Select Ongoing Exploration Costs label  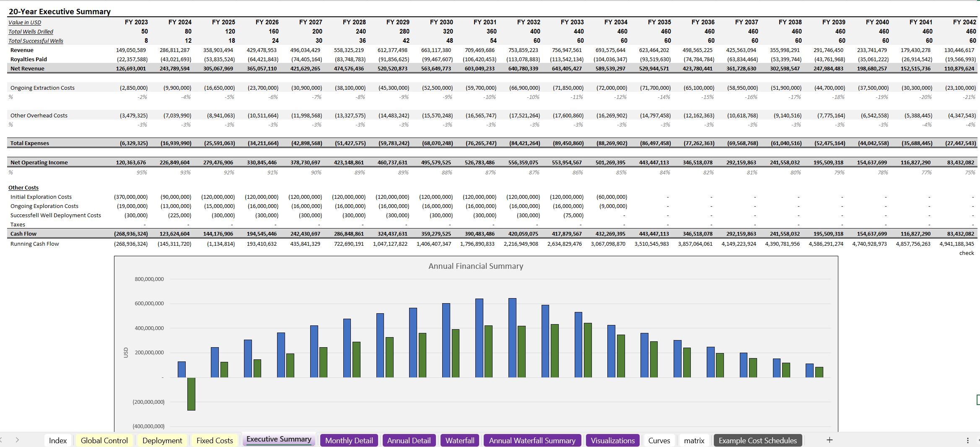[x=44, y=206]
